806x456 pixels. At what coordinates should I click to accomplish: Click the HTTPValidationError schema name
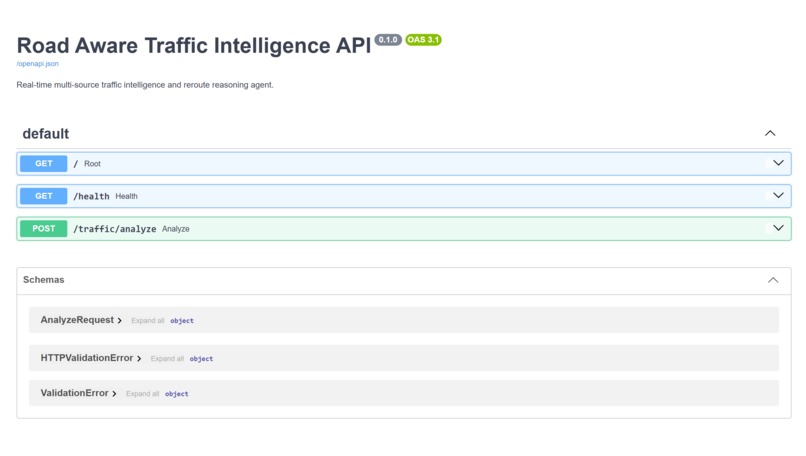tap(87, 358)
